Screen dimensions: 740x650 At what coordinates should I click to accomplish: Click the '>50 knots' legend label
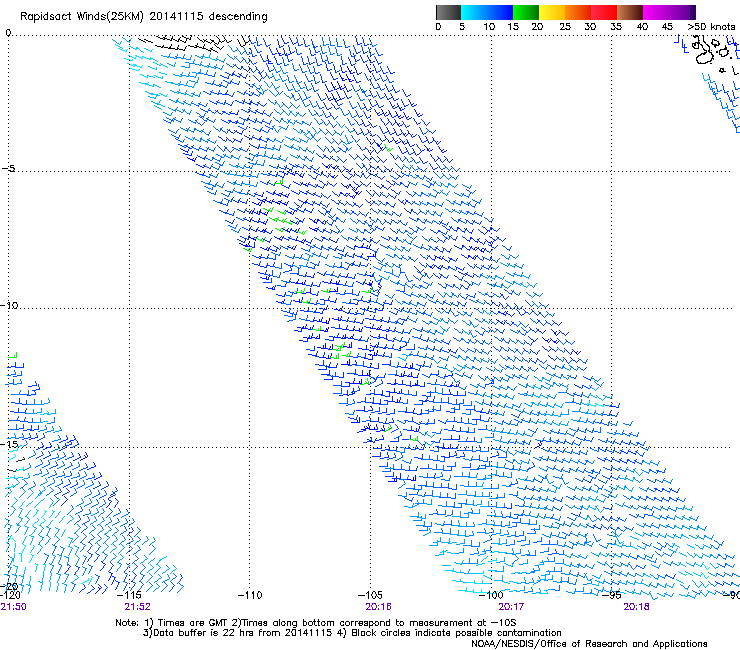(711, 27)
